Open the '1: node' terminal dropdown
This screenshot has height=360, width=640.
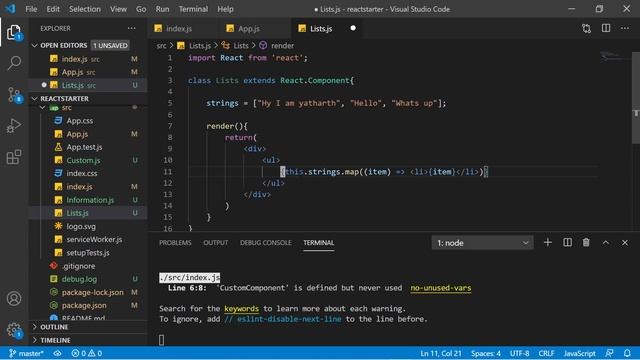[482, 243]
